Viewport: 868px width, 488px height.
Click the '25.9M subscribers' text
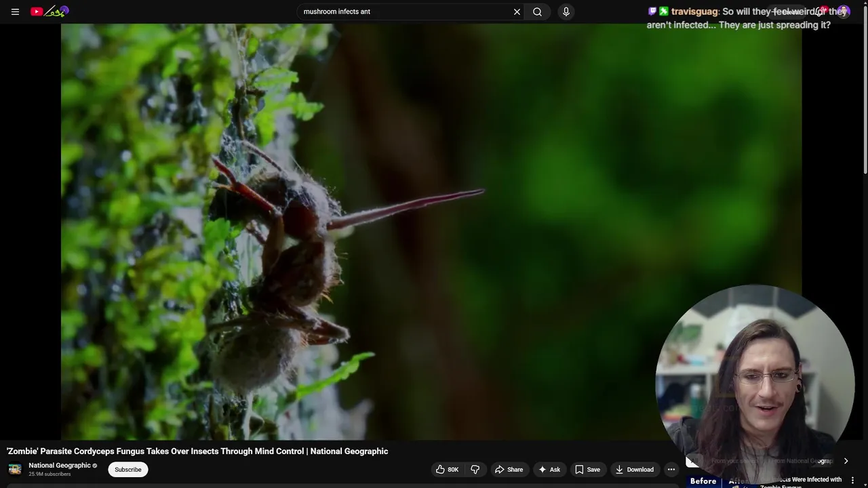point(50,474)
